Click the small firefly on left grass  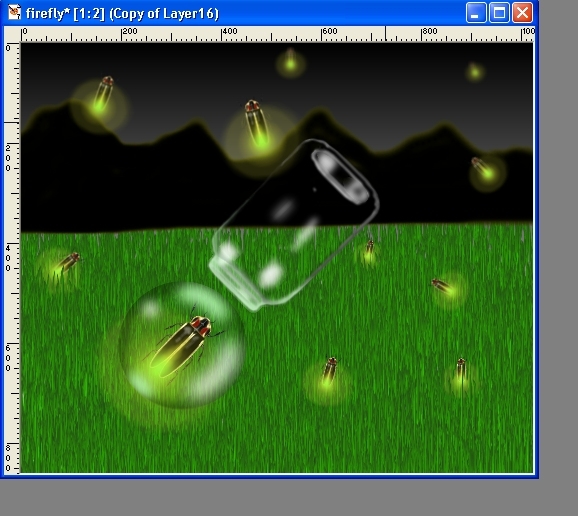pos(66,264)
